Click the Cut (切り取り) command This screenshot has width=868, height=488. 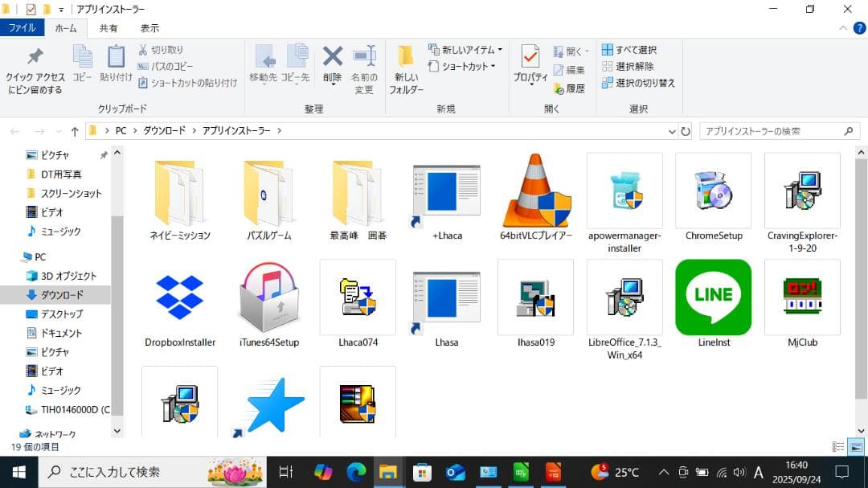(x=161, y=50)
